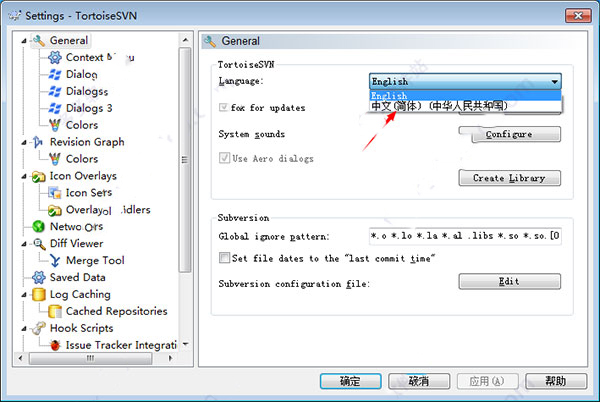
Task: Click the Revision Graph icon
Action: pyautogui.click(x=38, y=142)
